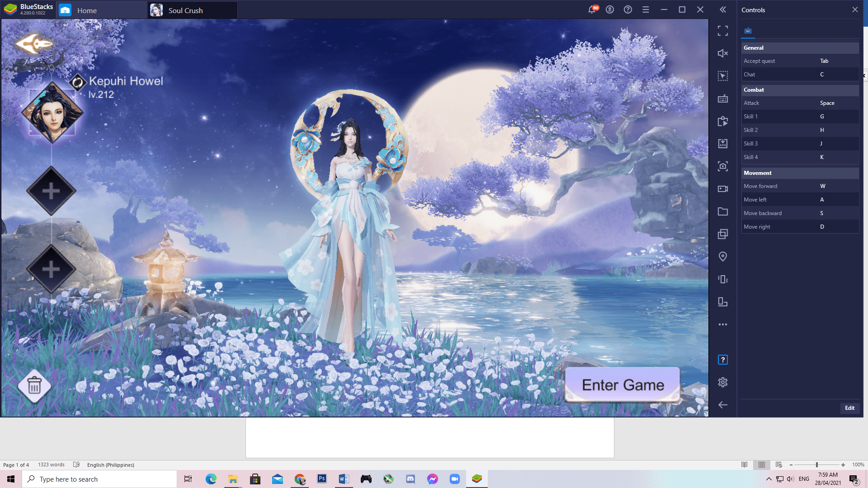Select the Move right control row
Image resolution: width=868 pixels, height=488 pixels.
[x=800, y=227]
